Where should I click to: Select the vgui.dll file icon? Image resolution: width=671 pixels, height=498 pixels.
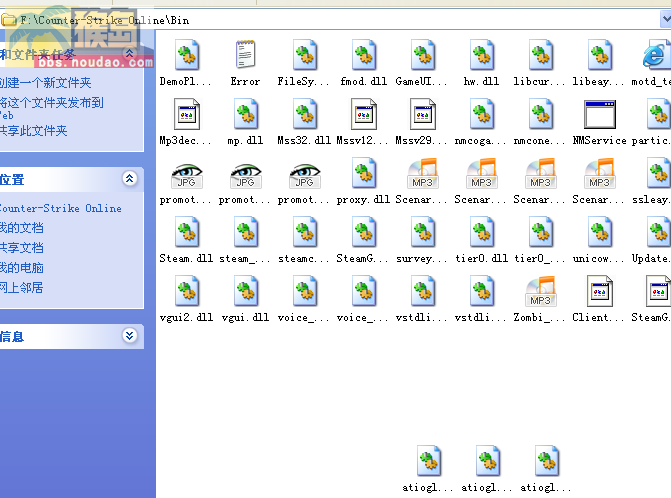tap(245, 291)
